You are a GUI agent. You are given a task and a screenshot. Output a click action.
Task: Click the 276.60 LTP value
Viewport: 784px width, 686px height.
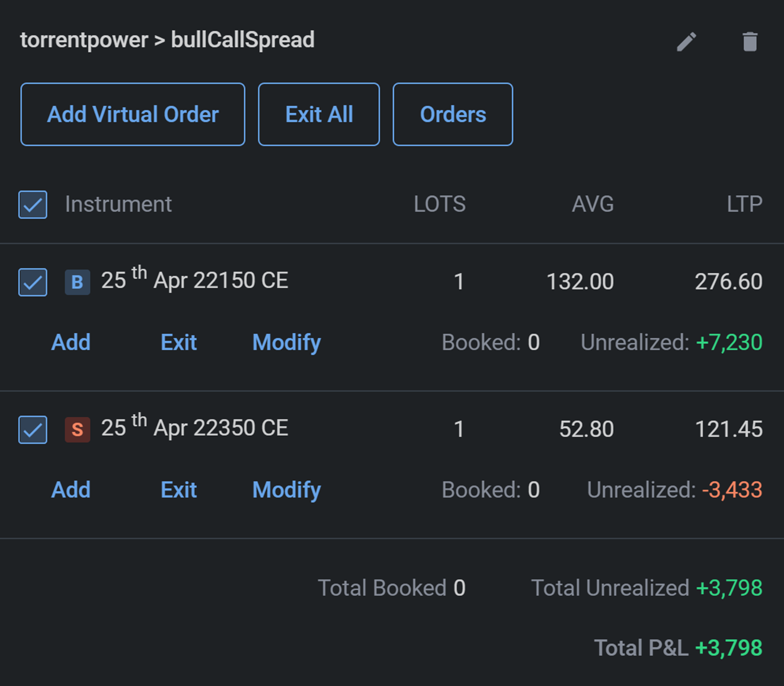pos(728,282)
